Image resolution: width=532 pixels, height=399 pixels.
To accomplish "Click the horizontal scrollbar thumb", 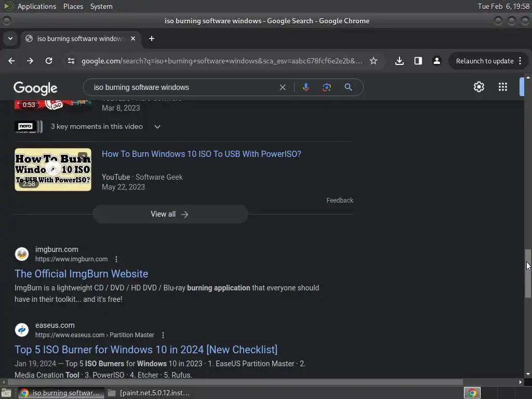I will [x=235, y=382].
